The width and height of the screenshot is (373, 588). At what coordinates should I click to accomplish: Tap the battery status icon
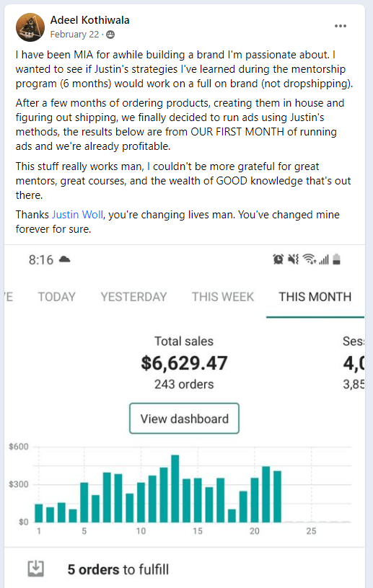pyautogui.click(x=336, y=259)
